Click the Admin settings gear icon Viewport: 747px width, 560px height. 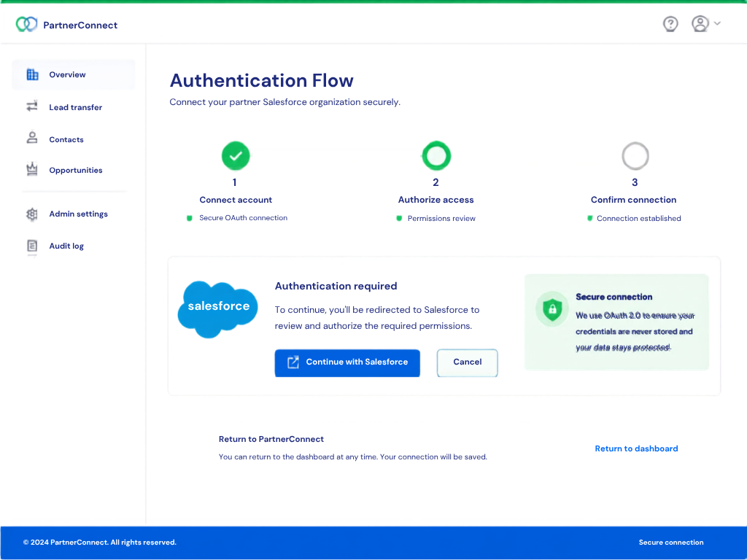[32, 214]
